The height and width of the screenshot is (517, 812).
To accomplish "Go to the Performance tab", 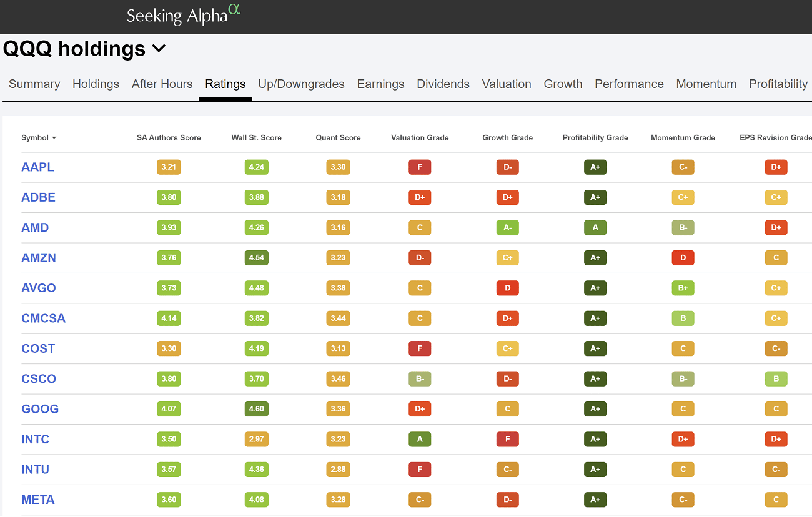I will 629,84.
